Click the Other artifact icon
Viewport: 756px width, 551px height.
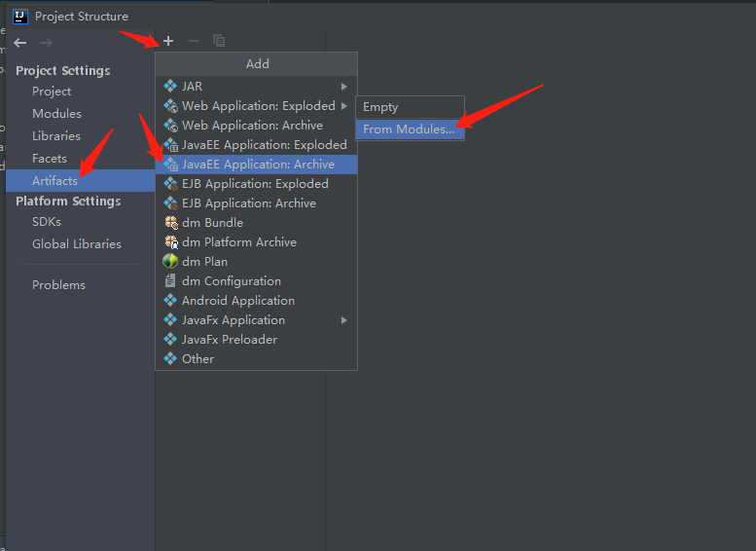coord(170,358)
